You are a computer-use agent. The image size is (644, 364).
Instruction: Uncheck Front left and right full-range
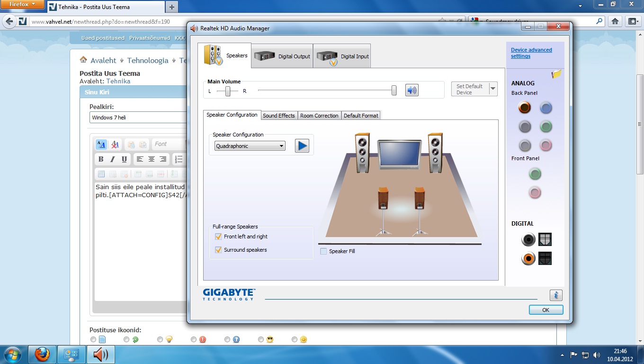point(218,237)
